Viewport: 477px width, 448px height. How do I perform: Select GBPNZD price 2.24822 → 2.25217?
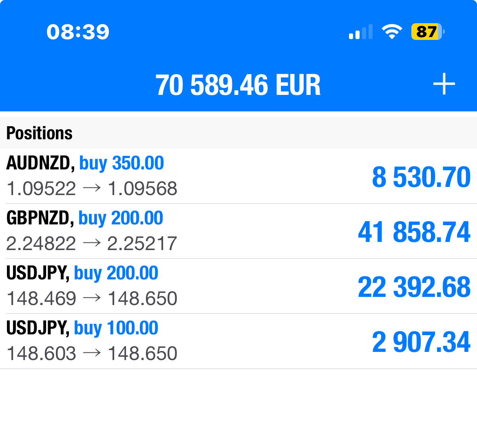click(92, 244)
